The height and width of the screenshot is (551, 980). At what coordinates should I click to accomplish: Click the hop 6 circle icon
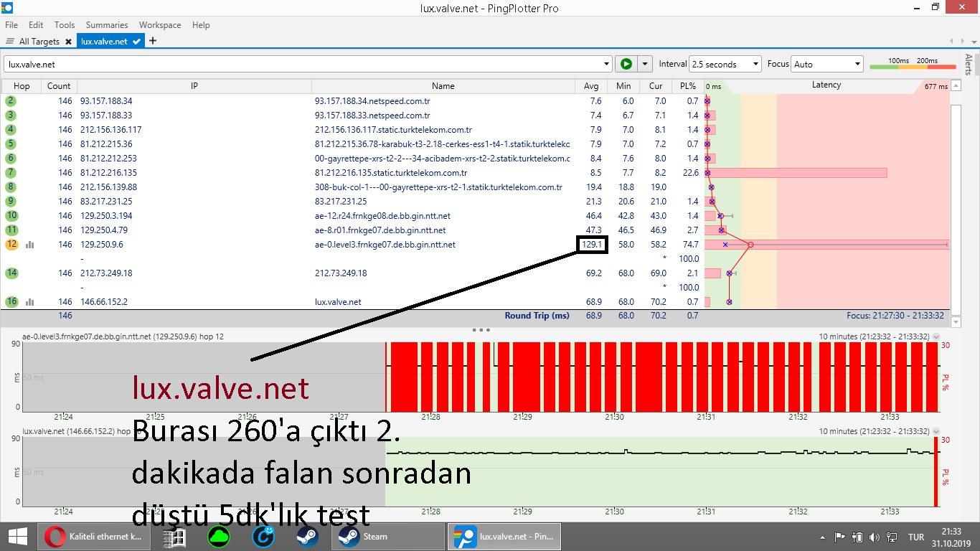[x=11, y=159]
